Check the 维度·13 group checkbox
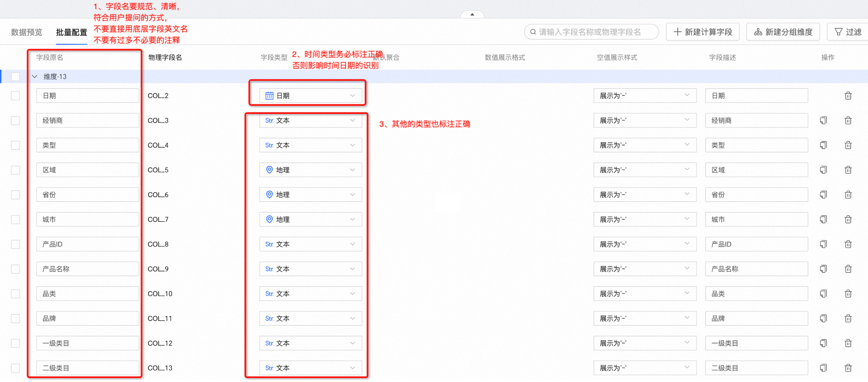The width and height of the screenshot is (868, 382). click(15, 76)
